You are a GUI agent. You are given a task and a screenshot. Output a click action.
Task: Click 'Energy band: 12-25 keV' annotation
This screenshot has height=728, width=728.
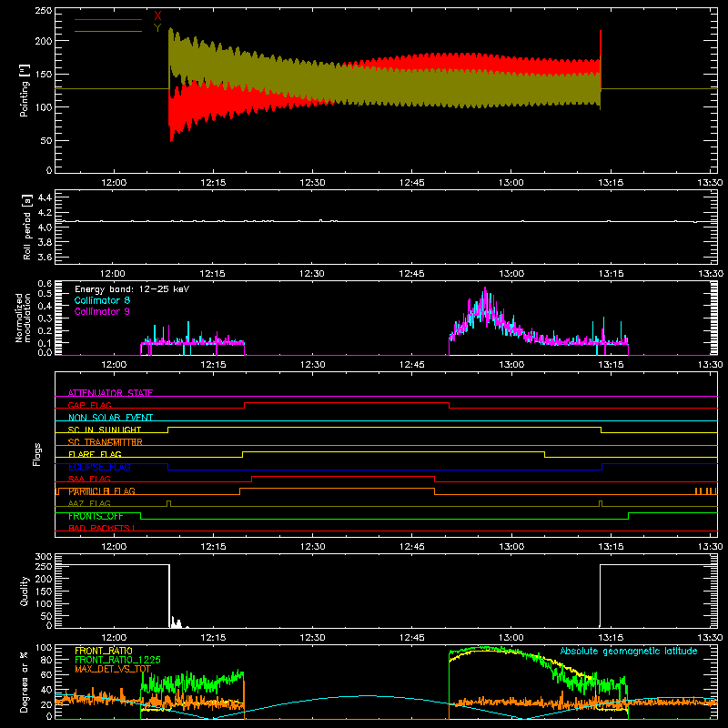132,289
